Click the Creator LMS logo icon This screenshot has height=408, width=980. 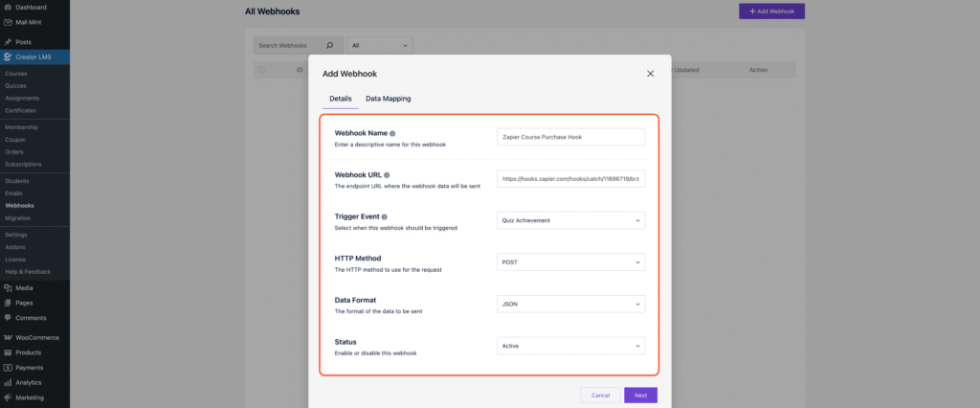[8, 57]
